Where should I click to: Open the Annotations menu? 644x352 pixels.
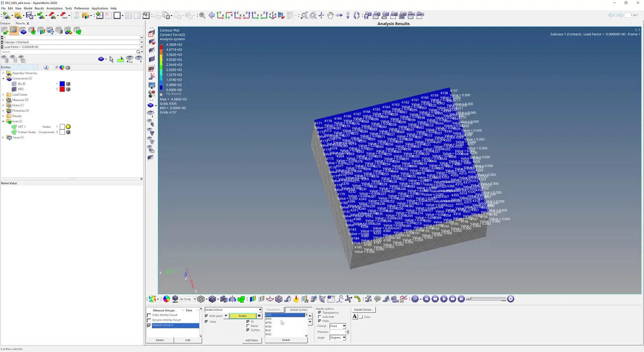(x=54, y=8)
